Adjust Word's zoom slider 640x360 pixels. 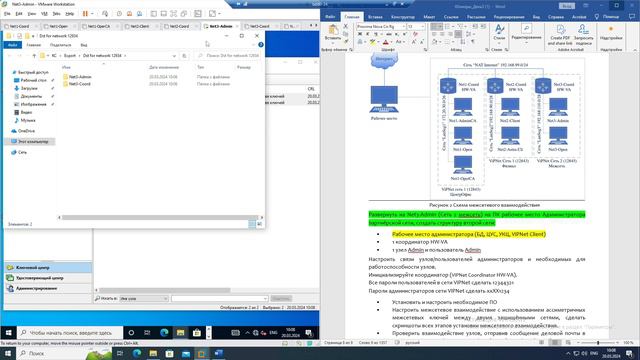(x=598, y=343)
